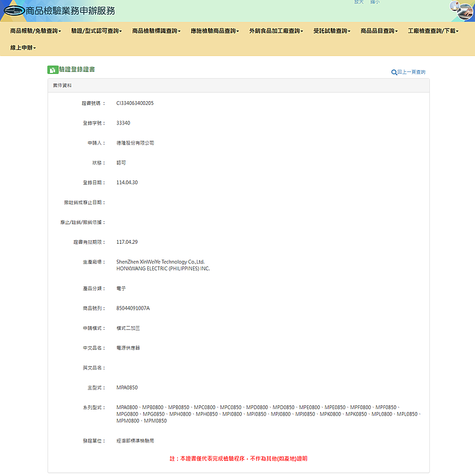This screenshot has width=475, height=476.
Task: Click Chinese product name 電源供應器
Action: (128, 348)
